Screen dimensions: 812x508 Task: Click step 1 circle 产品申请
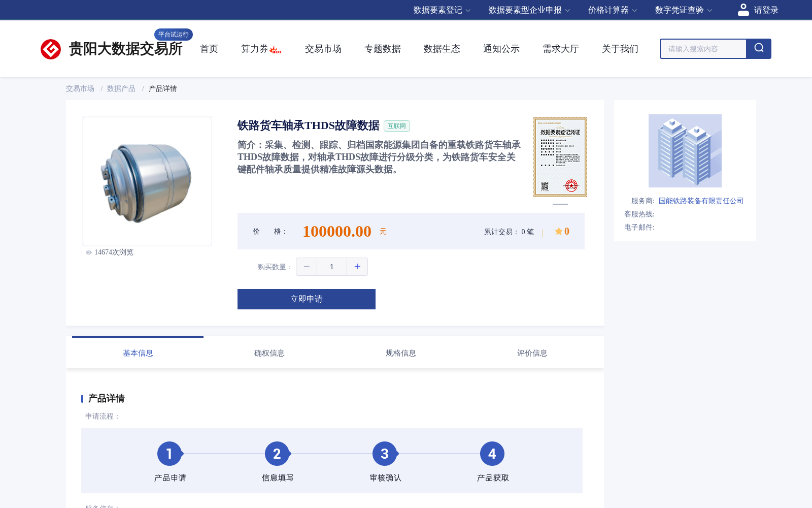pyautogui.click(x=170, y=454)
